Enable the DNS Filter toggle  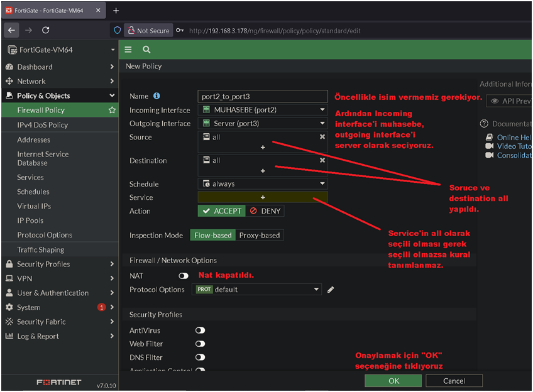click(201, 357)
